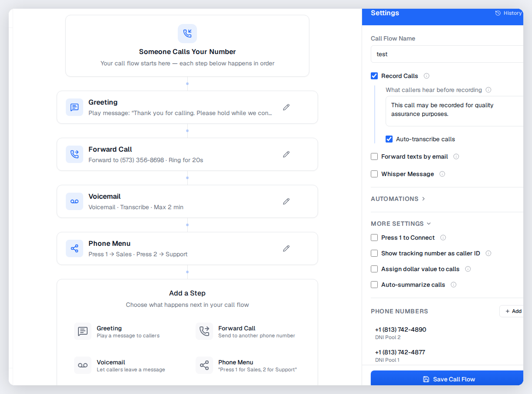
Task: Uncheck the Record Calls checkbox
Action: [x=374, y=75]
